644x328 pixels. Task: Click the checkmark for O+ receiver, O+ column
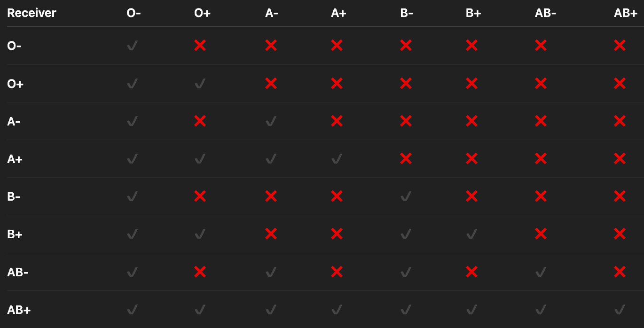click(x=200, y=84)
